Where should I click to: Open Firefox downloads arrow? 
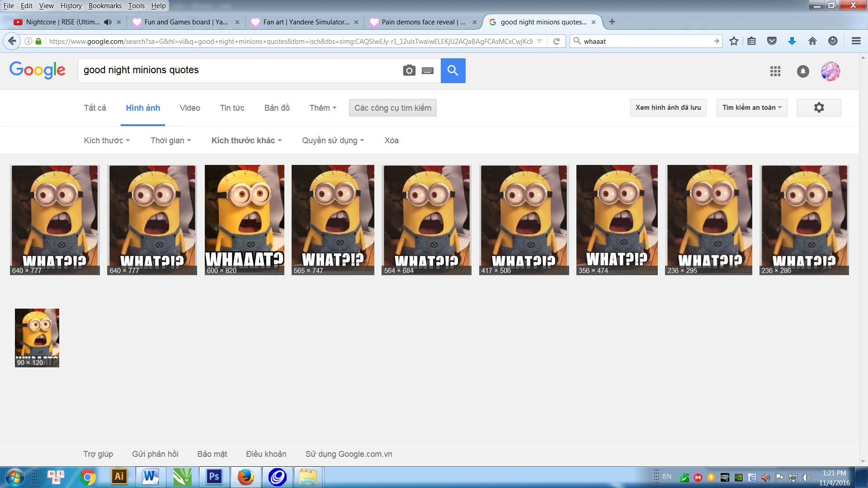point(792,41)
